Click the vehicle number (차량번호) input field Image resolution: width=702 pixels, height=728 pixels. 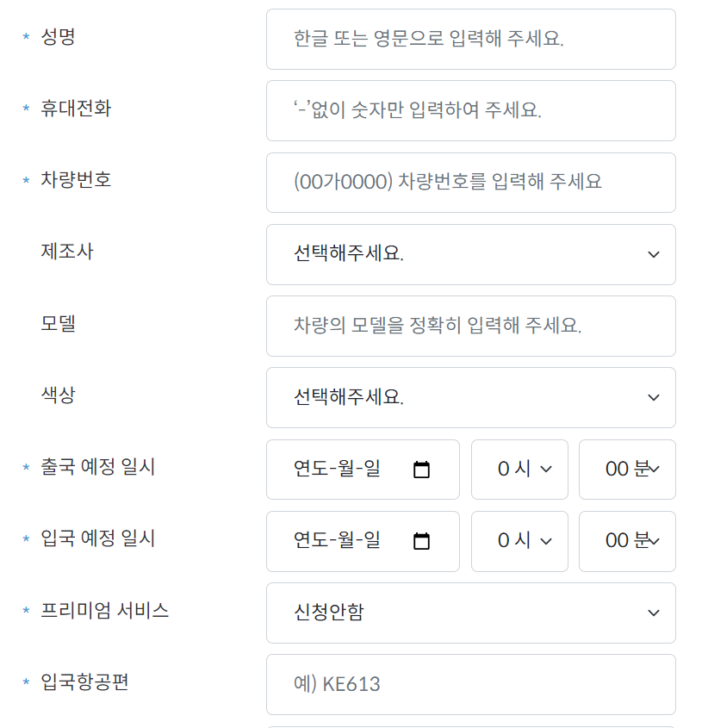[469, 183]
